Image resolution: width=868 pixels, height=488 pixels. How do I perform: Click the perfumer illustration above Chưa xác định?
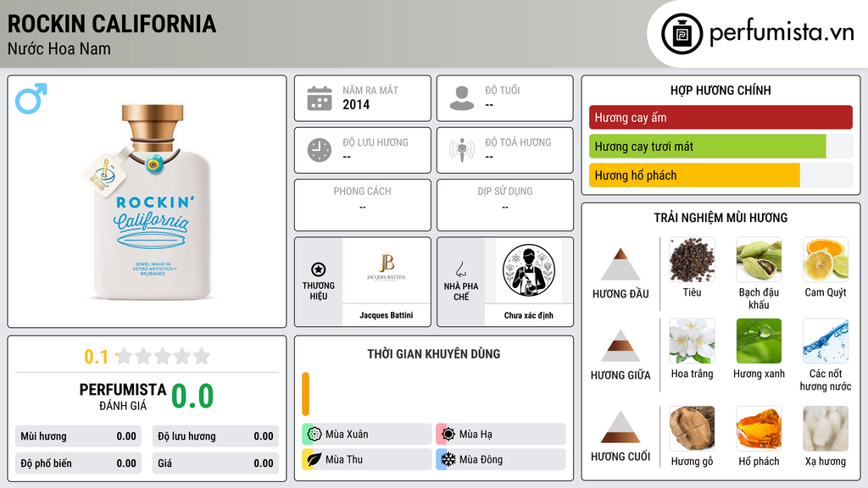(529, 270)
